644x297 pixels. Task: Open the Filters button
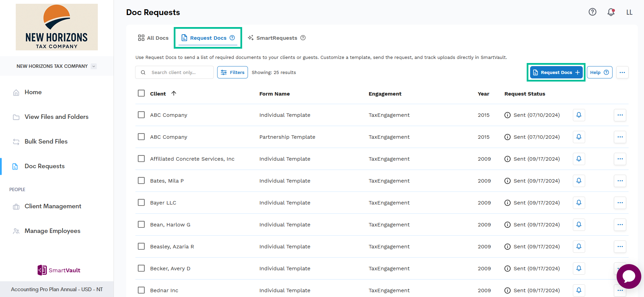click(233, 72)
